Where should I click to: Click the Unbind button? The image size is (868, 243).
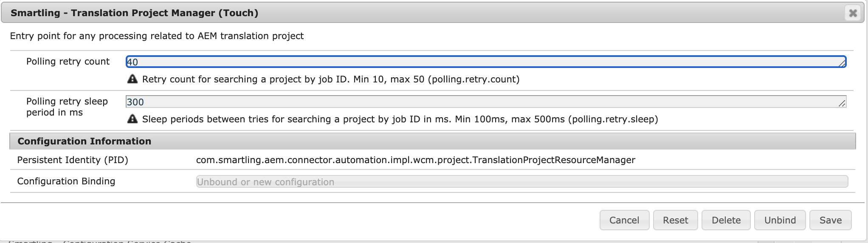(780, 220)
